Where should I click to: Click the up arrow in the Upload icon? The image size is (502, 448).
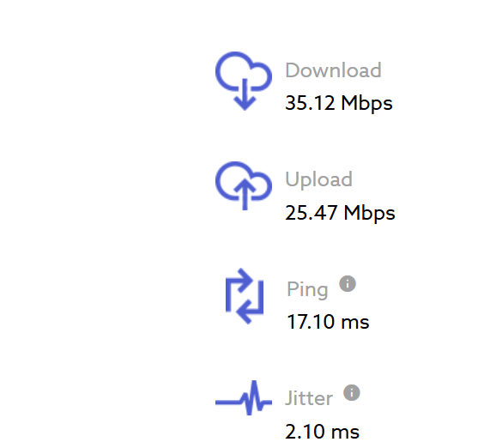[x=245, y=194]
